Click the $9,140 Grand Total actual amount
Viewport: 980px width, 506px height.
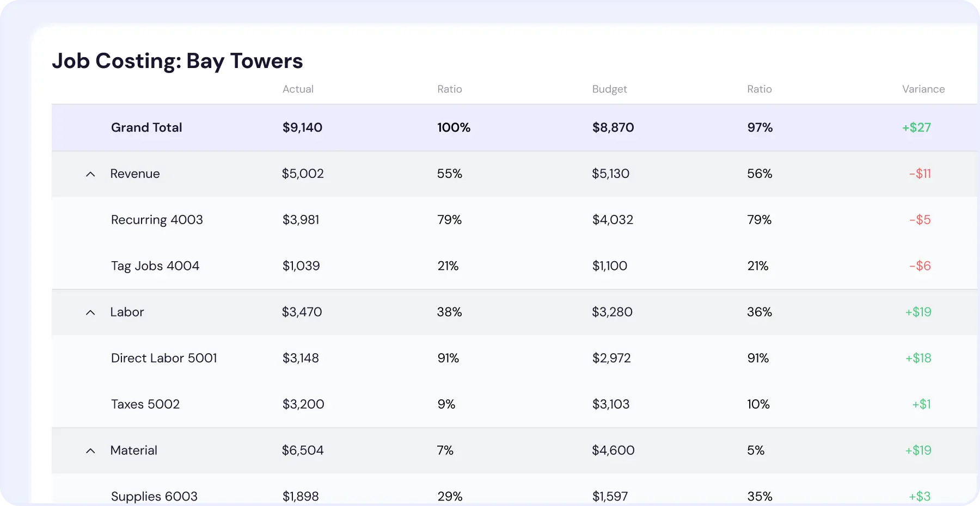click(302, 127)
